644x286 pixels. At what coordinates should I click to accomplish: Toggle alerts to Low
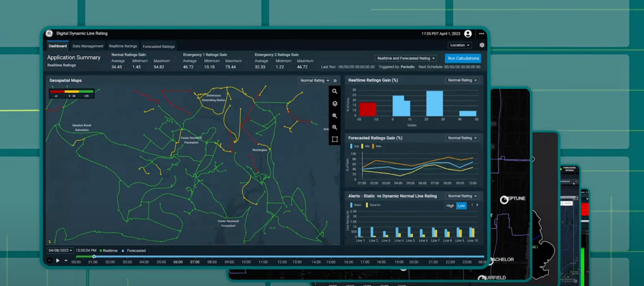coord(461,206)
